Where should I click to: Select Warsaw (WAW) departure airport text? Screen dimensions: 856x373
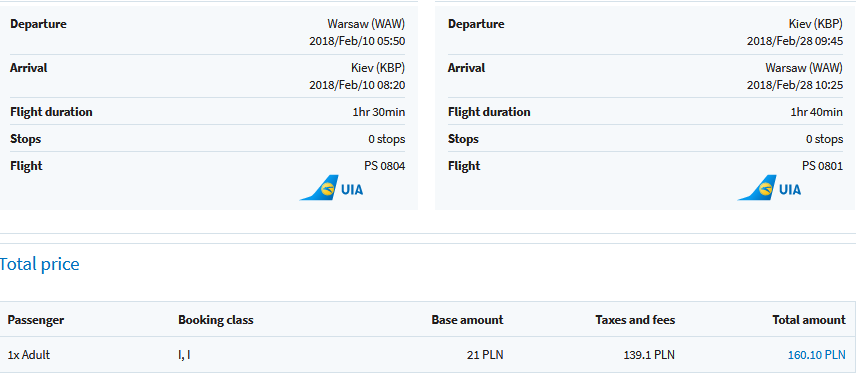point(366,24)
